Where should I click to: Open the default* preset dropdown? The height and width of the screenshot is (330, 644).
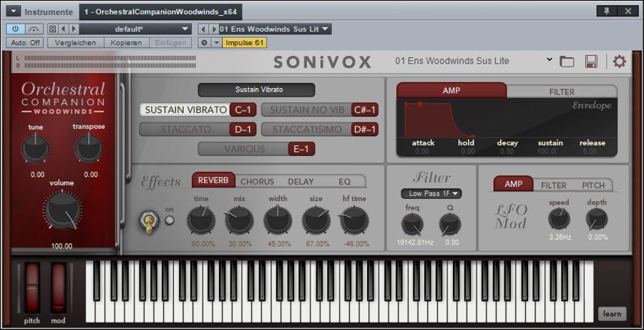click(135, 29)
